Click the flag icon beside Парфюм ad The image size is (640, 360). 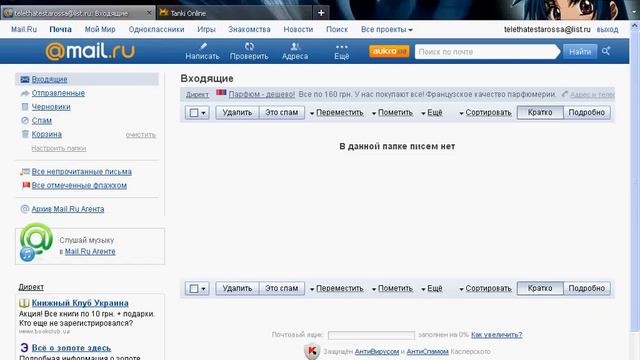pyautogui.click(x=221, y=92)
